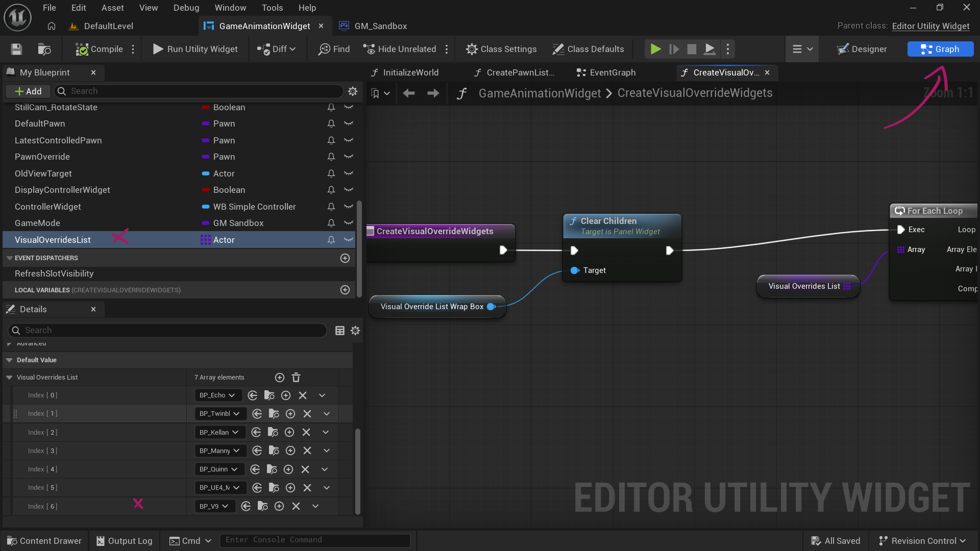
Task: Click the Find magnifier icon
Action: (324, 49)
